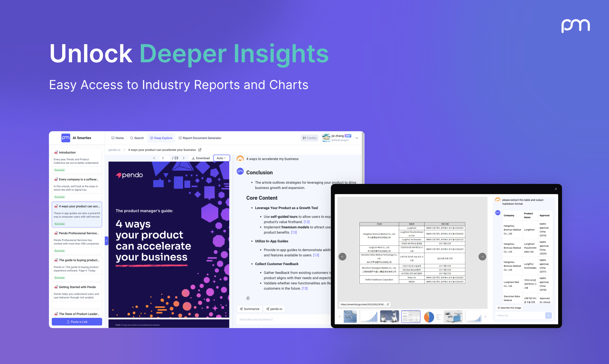Click the send follow-up arrow button

pos(548,315)
